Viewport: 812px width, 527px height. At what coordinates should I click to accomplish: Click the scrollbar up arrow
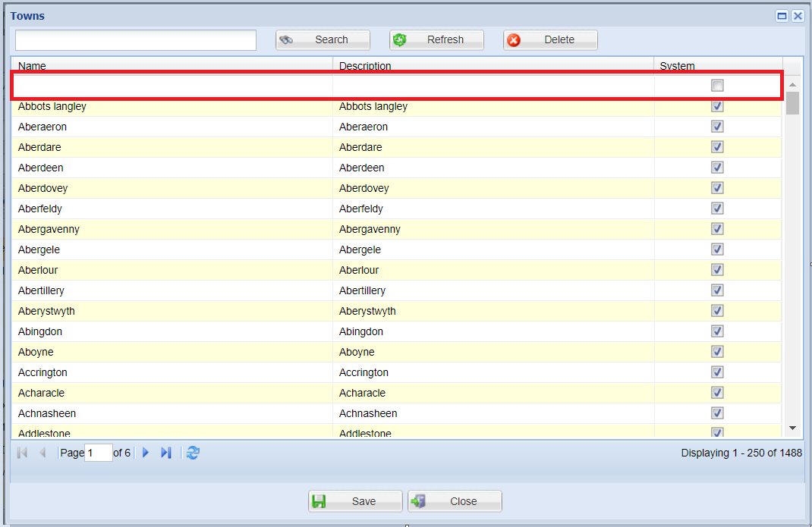click(792, 84)
